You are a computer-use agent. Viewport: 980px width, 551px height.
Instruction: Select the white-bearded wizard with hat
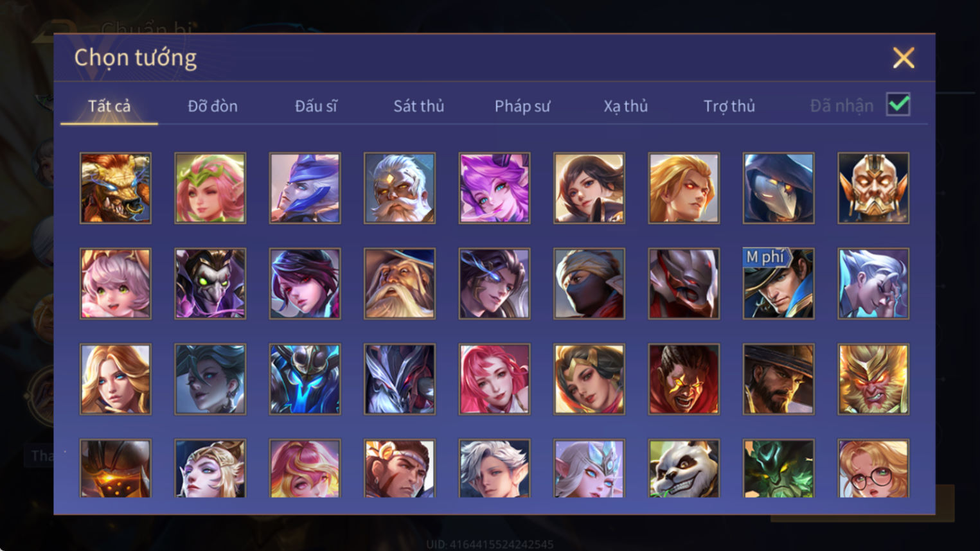coord(399,283)
